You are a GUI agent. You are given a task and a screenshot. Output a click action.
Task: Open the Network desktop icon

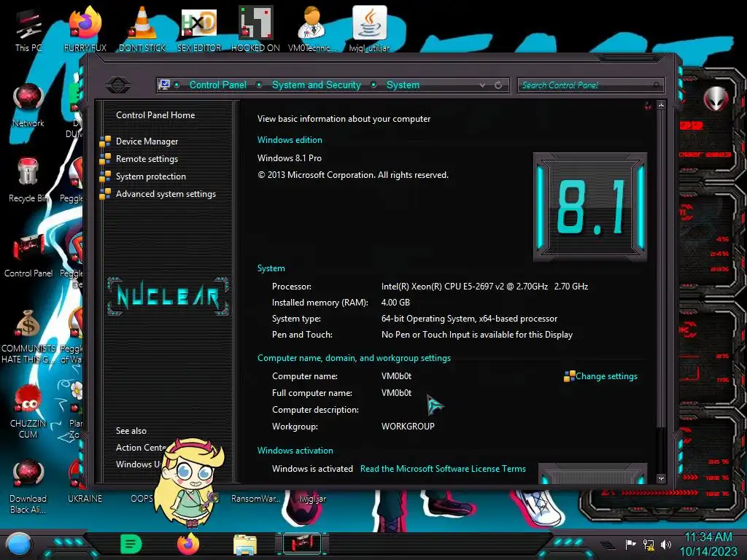pos(28,105)
